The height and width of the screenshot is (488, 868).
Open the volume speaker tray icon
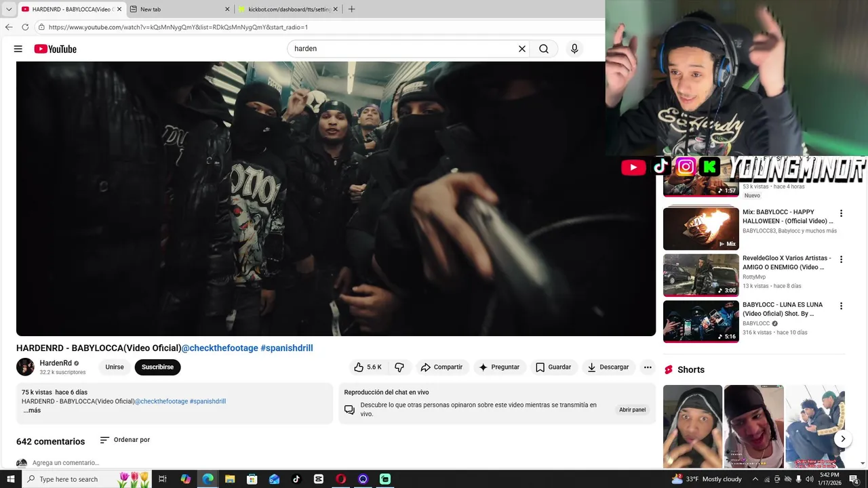809,479
